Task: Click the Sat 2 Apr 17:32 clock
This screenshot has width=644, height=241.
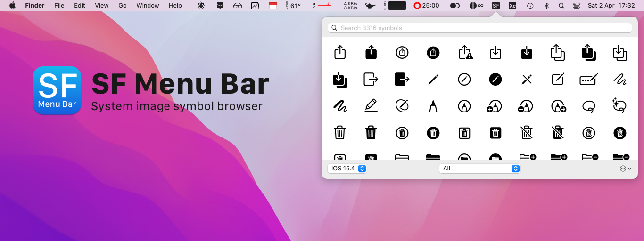Action: [x=611, y=6]
